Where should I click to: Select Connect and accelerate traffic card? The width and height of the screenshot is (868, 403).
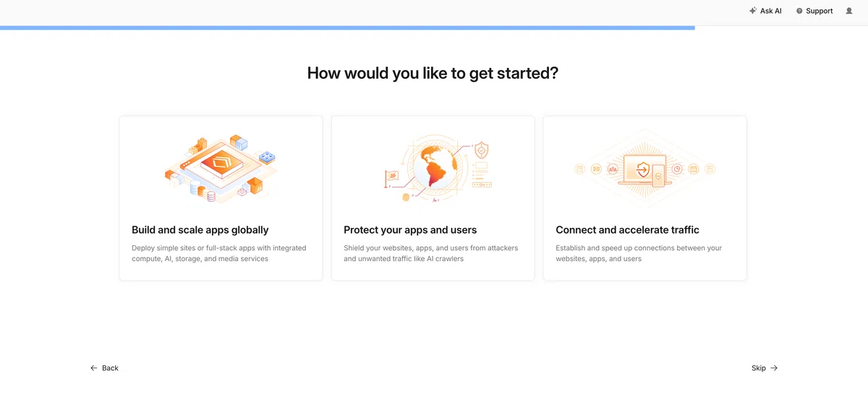click(x=644, y=198)
